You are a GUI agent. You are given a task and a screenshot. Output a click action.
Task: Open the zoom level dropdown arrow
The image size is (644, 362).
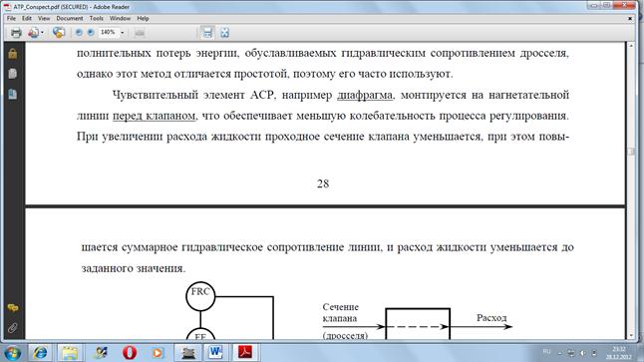pos(123,33)
